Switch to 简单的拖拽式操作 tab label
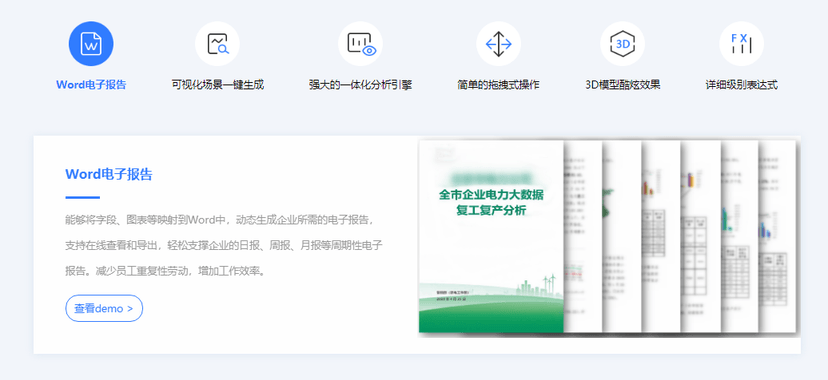 point(498,85)
